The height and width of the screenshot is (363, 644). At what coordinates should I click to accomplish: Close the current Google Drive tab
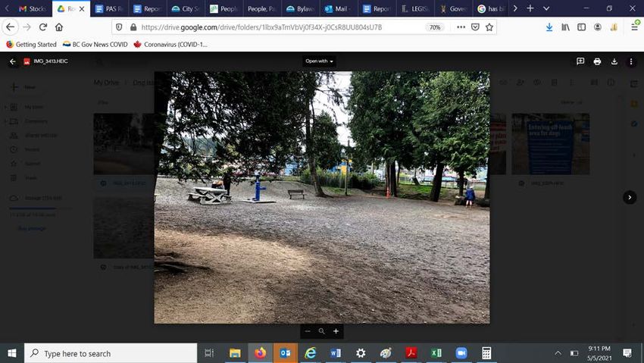tap(82, 8)
